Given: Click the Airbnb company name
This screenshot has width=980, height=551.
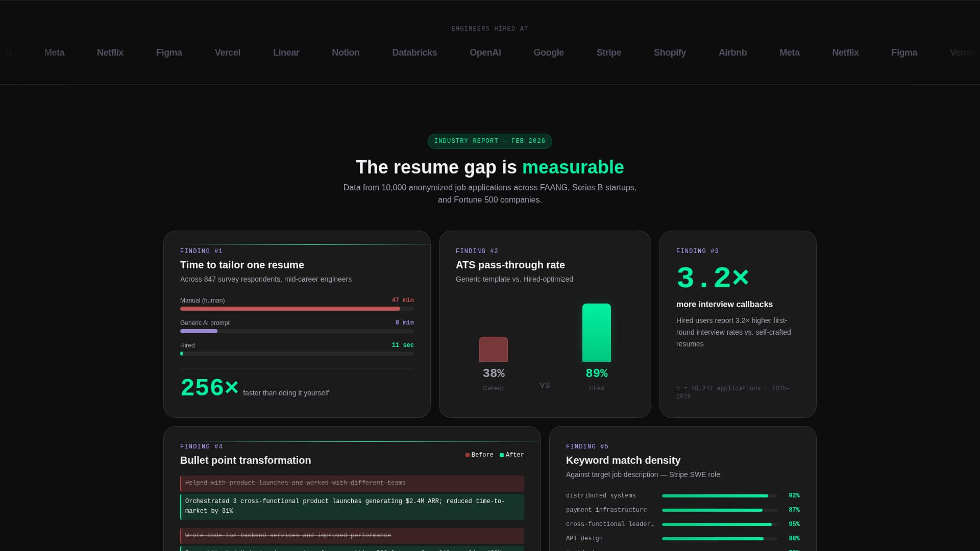Looking at the screenshot, I should click(732, 53).
